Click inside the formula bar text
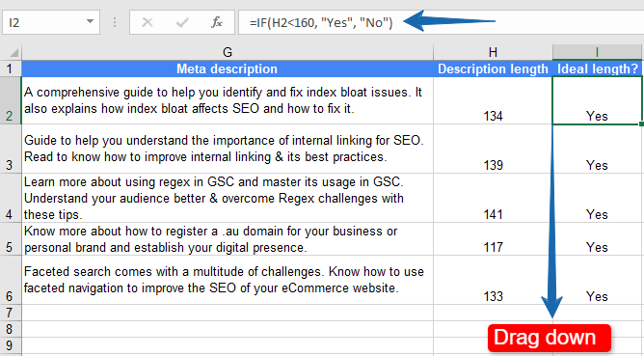The width and height of the screenshot is (644, 356). pos(321,22)
